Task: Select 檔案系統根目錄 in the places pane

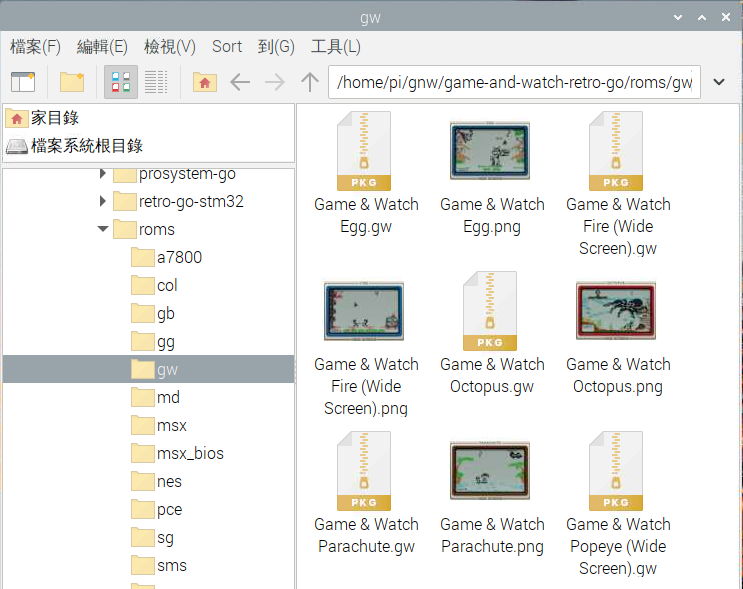Action: [148, 146]
